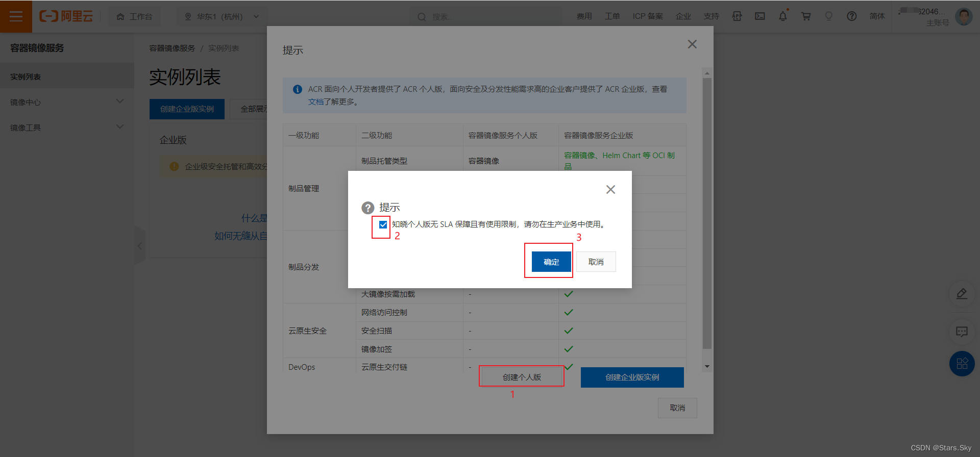Click 取消 in the confirmation dialog
This screenshot has width=980, height=457.
(596, 262)
